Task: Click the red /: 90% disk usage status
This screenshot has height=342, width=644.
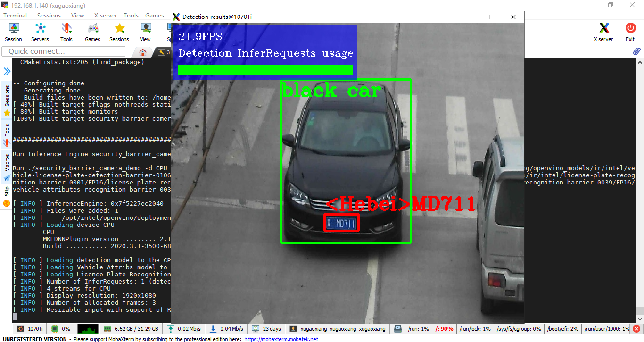Action: (x=445, y=329)
